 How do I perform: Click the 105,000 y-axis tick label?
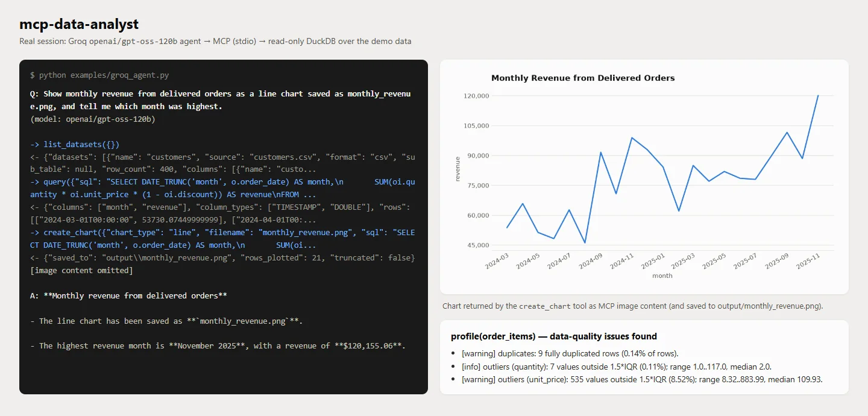click(x=476, y=125)
